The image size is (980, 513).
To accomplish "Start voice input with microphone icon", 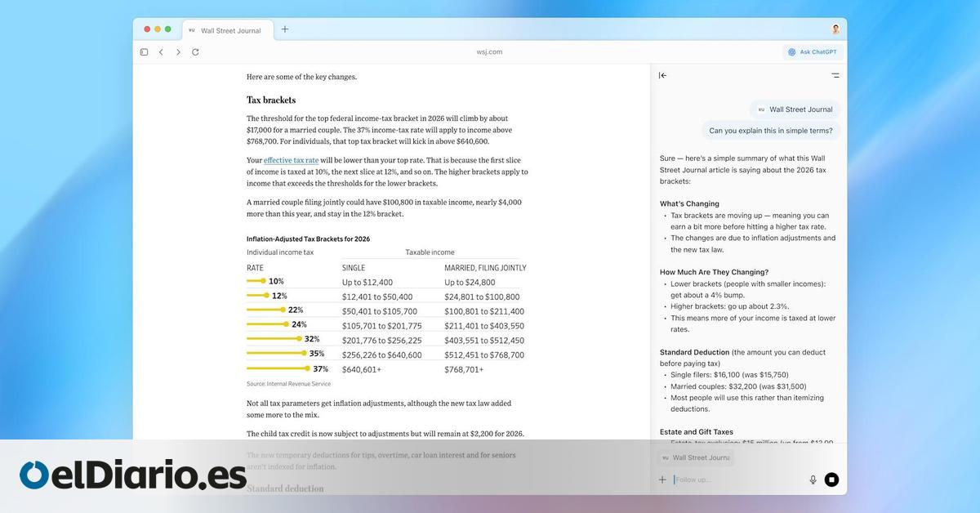I will click(x=813, y=480).
